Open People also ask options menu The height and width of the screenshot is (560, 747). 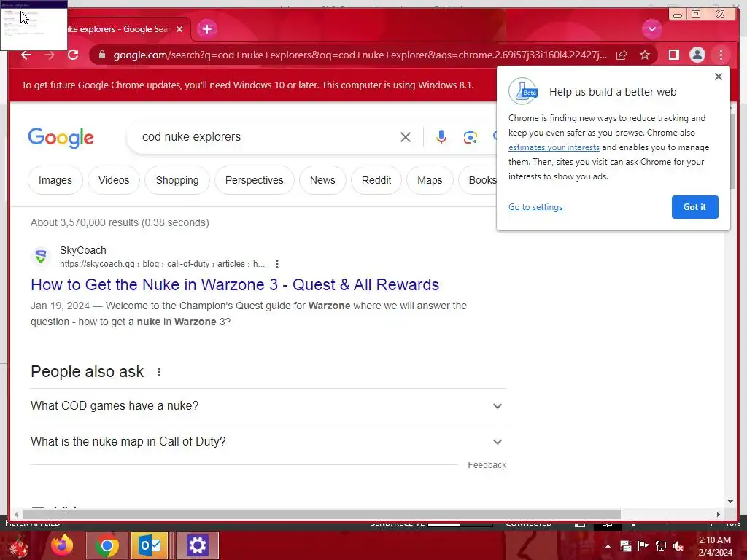coord(159,372)
